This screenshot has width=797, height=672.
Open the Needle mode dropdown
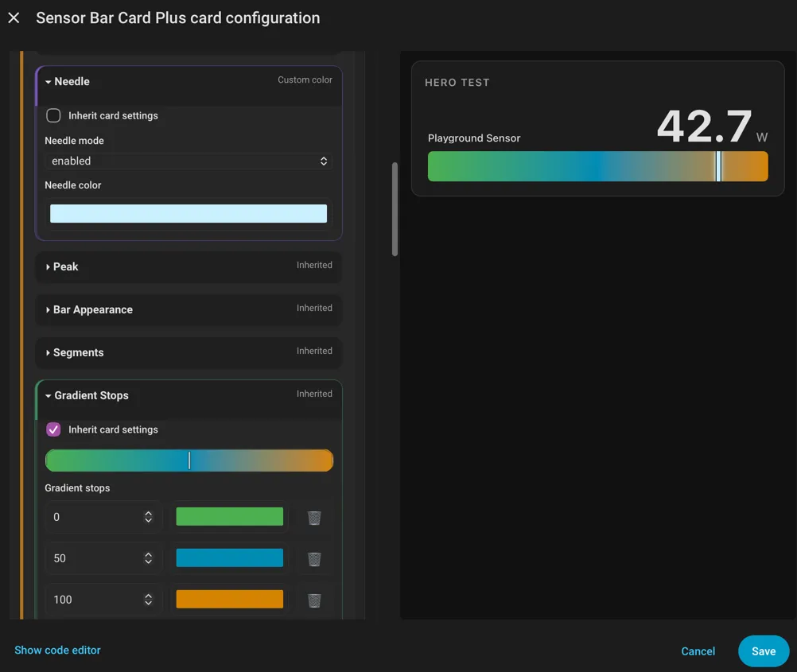pos(189,161)
